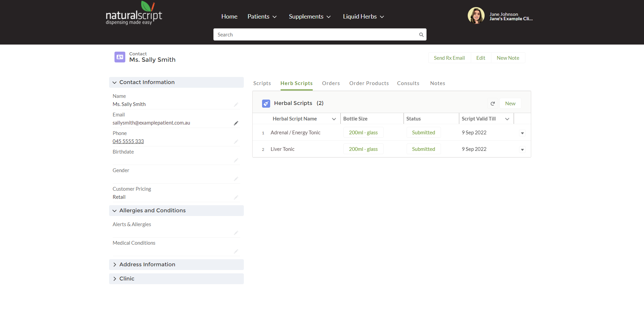
Task: Edit the Gender field pencil icon
Action: pyautogui.click(x=236, y=179)
